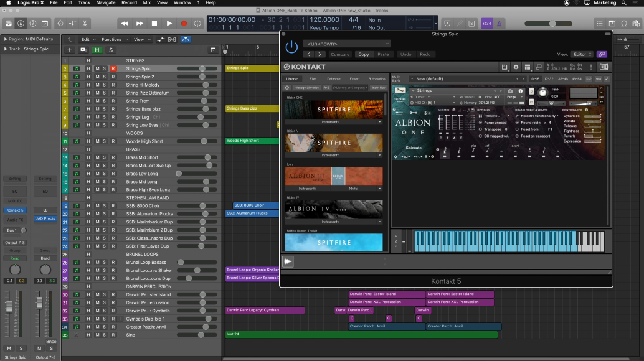Click the Copy button in plug-in header

[x=363, y=54]
